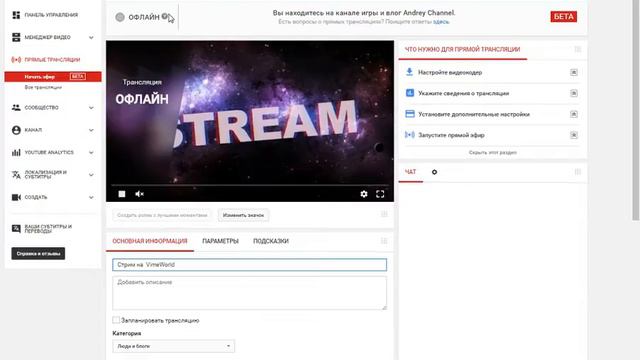This screenshot has width=640, height=360.
Task: Expand the Установите дополнительные настройки step
Action: pyautogui.click(x=573, y=114)
